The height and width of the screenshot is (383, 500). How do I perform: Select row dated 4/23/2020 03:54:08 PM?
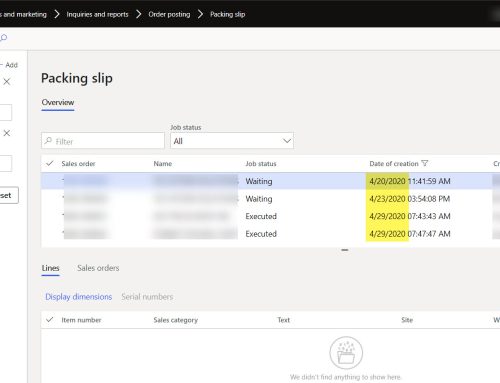click(x=270, y=199)
